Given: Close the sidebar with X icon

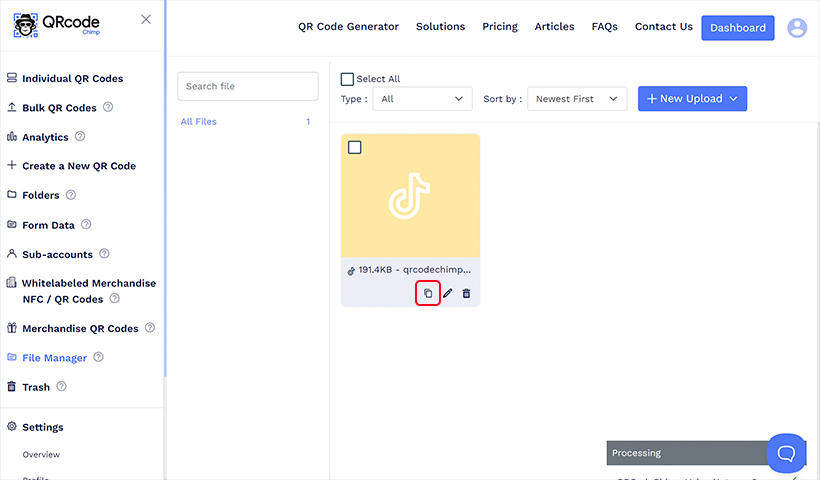Looking at the screenshot, I should click(x=146, y=19).
